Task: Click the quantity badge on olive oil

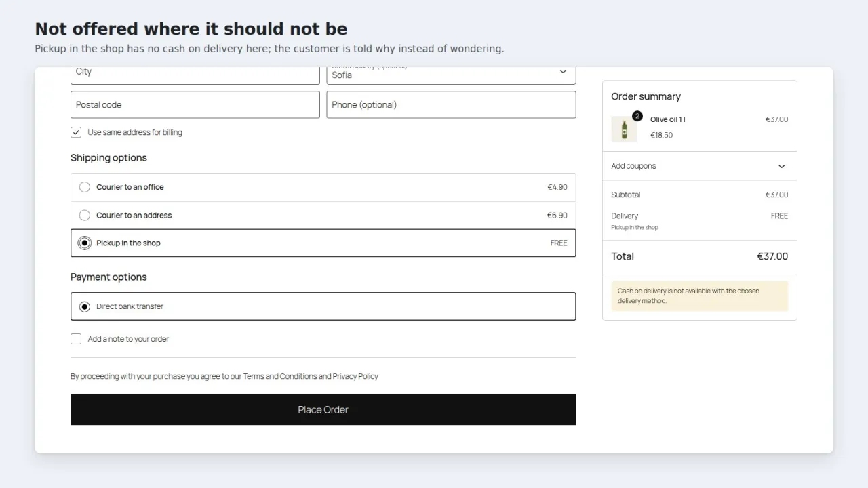Action: 637,116
